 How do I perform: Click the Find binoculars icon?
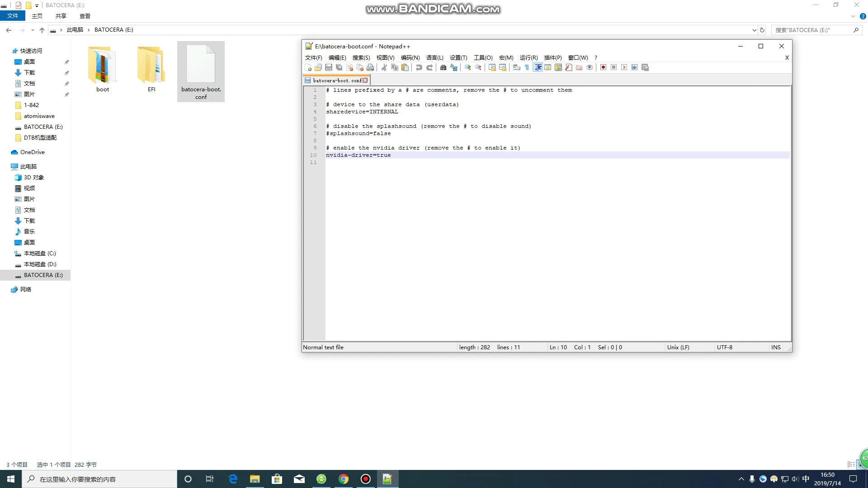pyautogui.click(x=443, y=67)
